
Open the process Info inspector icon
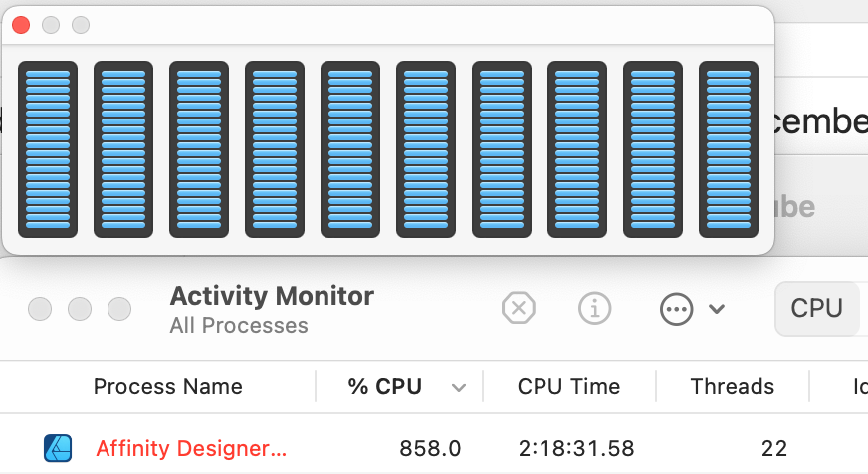594,308
